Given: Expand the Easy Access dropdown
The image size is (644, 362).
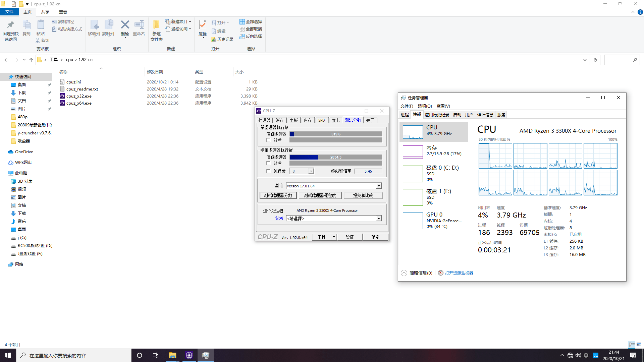Looking at the screenshot, I should pos(190,29).
